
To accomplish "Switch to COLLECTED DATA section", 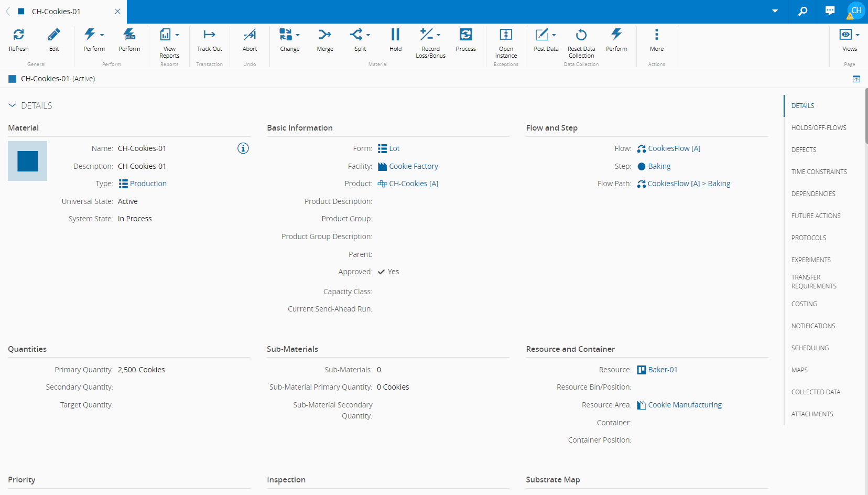I will click(x=816, y=392).
